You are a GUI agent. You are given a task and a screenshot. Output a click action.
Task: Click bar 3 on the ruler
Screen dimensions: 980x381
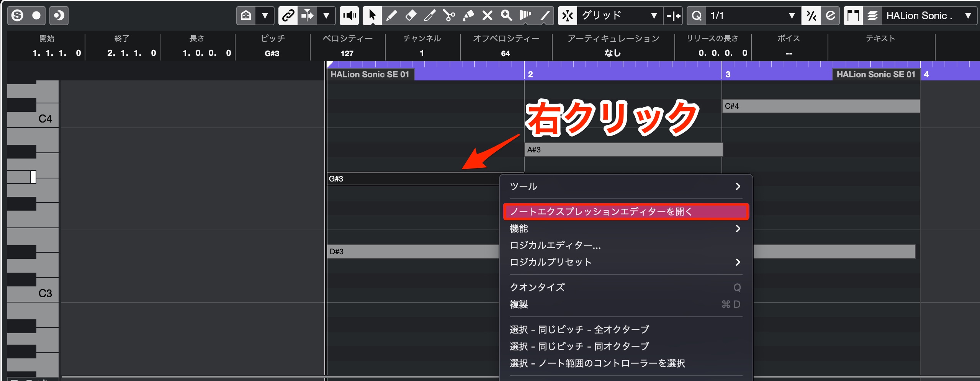point(728,74)
